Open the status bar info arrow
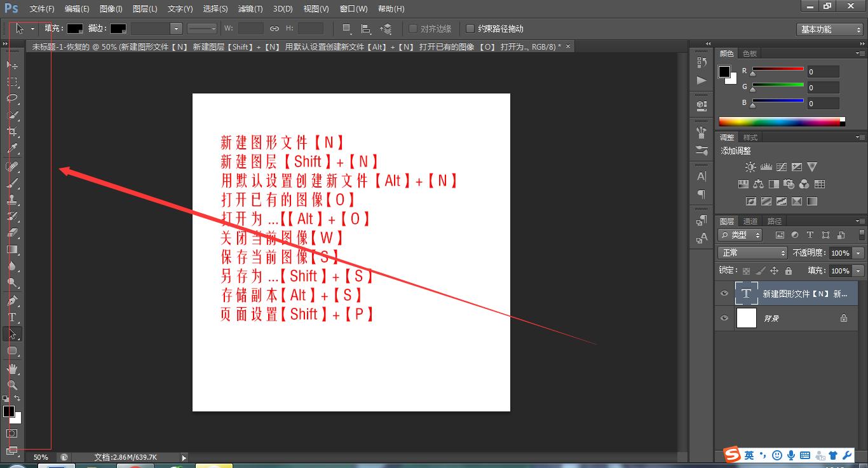Image resolution: width=868 pixels, height=468 pixels. coord(184,457)
